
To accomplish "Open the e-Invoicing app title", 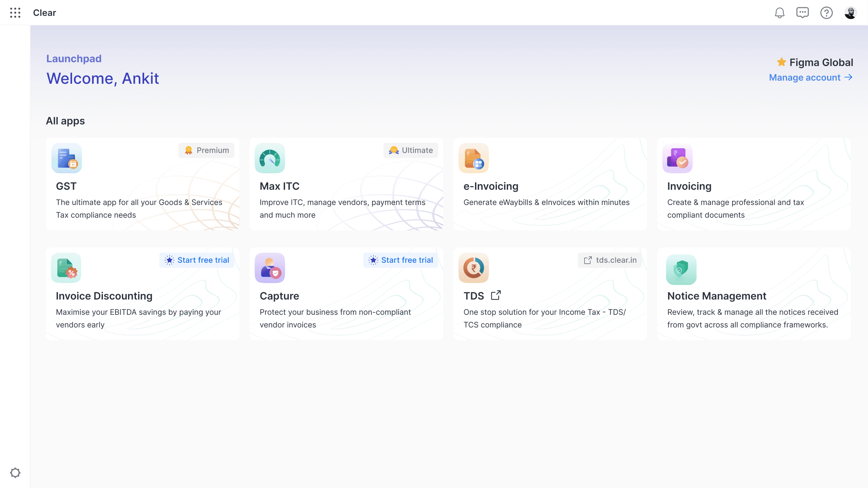I will 491,186.
